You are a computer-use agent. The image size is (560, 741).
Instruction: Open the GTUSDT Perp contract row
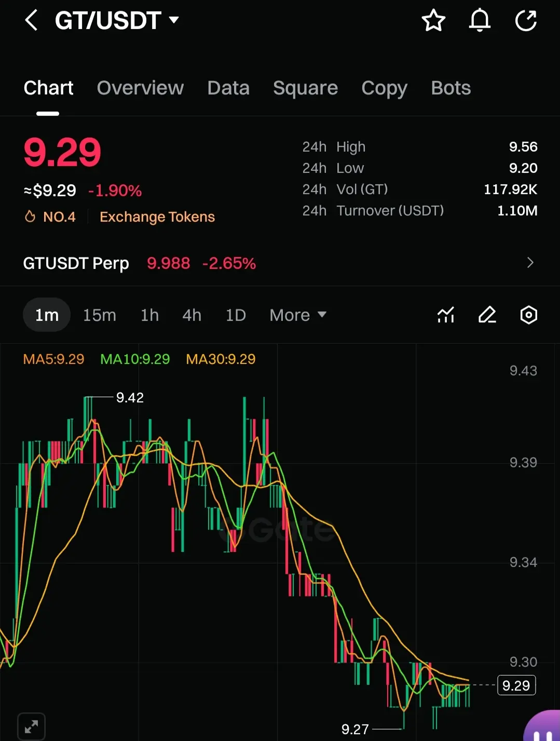[x=280, y=263]
